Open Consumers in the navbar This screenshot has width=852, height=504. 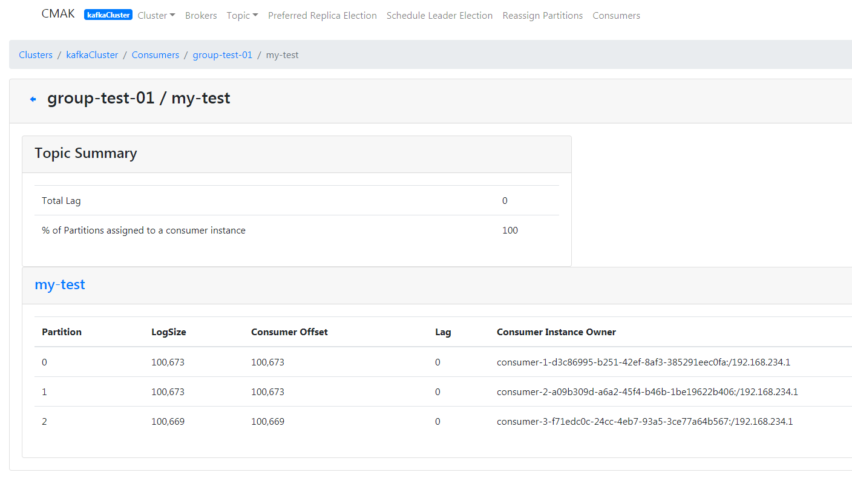coord(616,16)
